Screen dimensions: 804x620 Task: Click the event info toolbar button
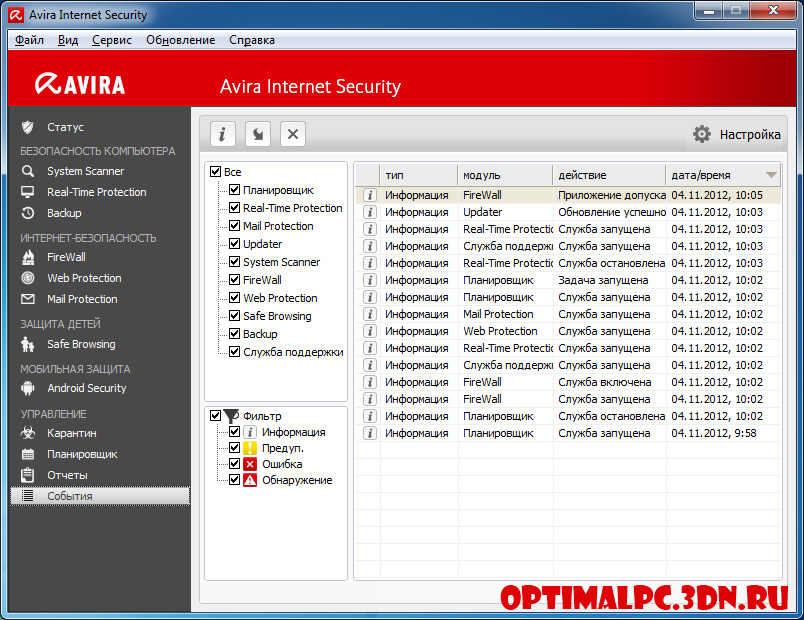[223, 134]
